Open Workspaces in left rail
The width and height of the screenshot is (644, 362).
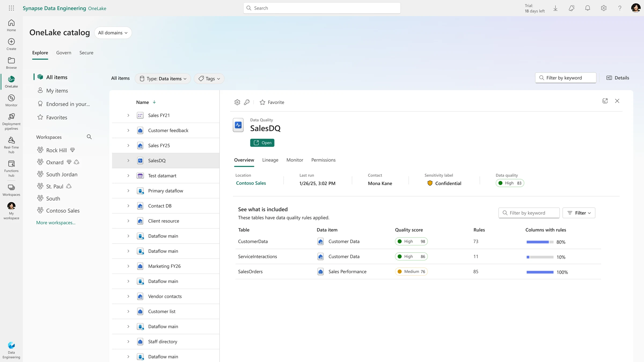tap(11, 190)
